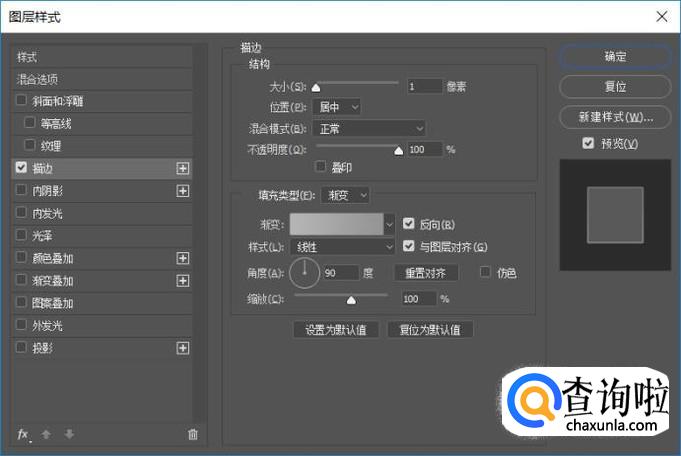Click 设置为默认值 button

click(336, 330)
